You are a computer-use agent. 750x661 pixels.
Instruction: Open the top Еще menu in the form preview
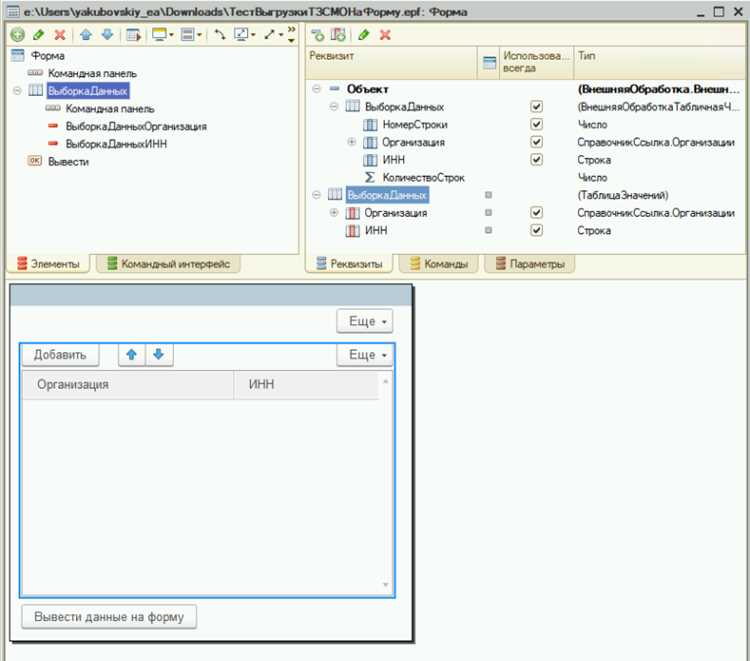365,321
